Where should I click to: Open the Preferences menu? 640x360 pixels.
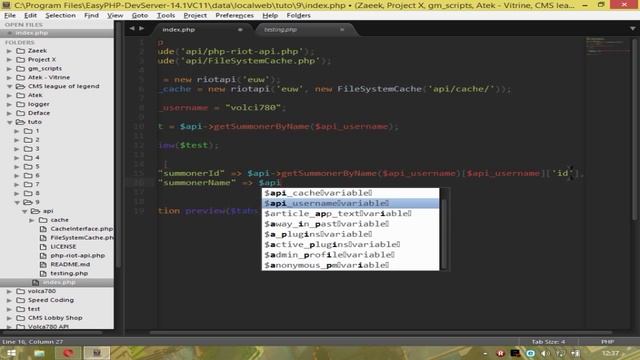click(234, 15)
